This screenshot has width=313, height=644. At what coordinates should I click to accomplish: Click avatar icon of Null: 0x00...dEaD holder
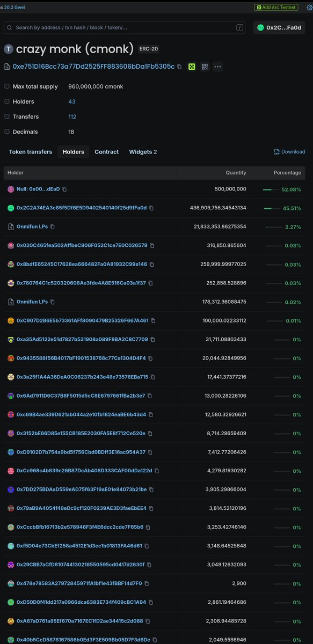[x=11, y=189]
